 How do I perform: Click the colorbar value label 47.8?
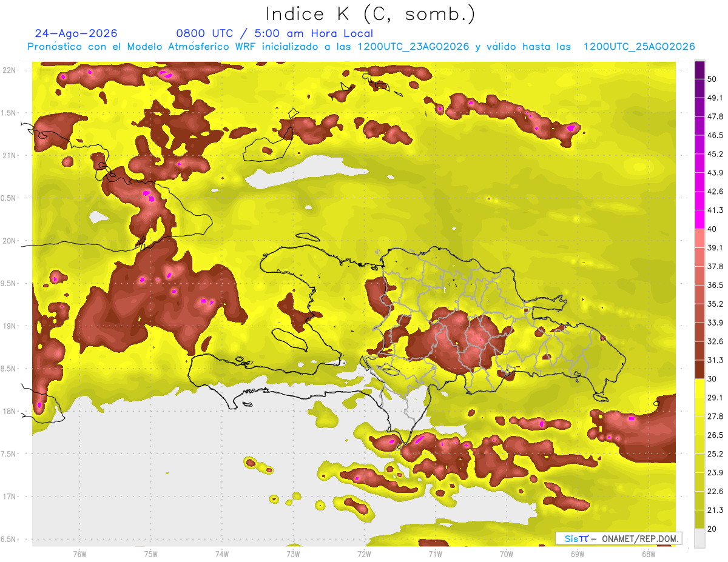coord(715,116)
